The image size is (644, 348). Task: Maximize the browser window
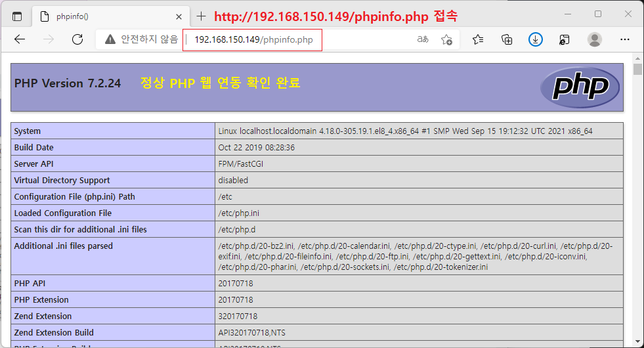click(x=598, y=14)
